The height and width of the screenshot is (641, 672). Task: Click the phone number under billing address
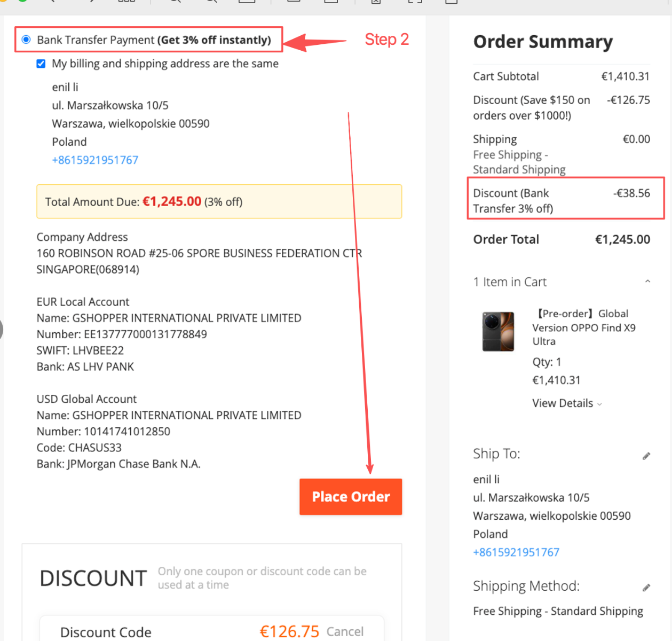pos(95,160)
